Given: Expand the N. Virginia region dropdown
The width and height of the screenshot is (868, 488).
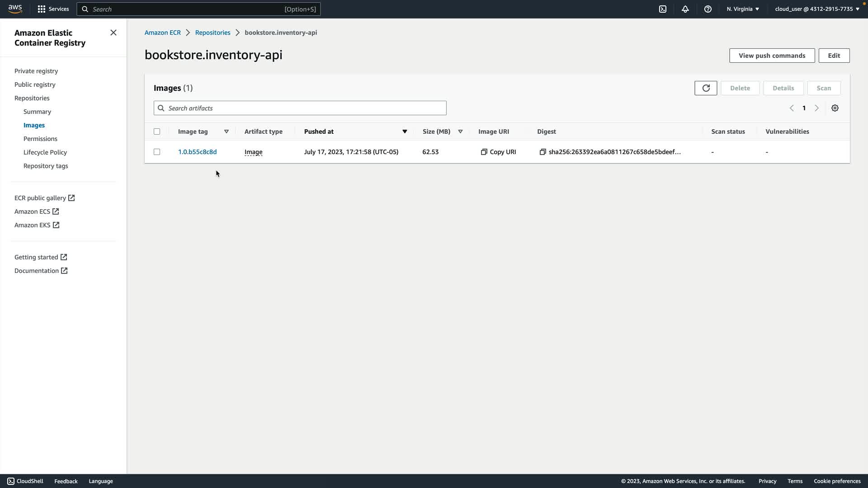Looking at the screenshot, I should coord(742,9).
